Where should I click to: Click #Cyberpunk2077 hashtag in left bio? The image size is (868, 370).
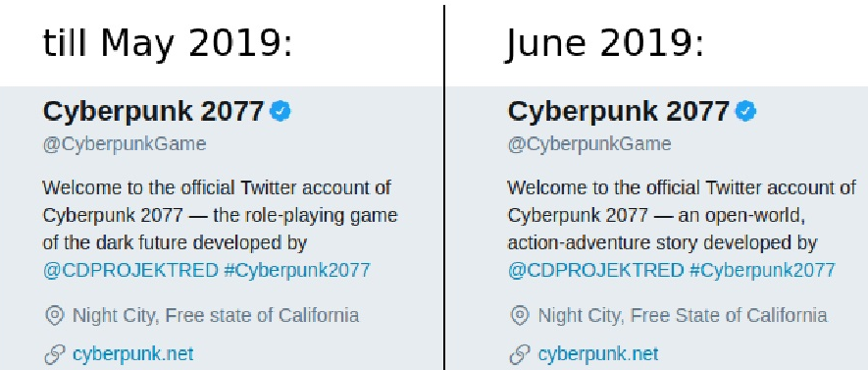297,270
